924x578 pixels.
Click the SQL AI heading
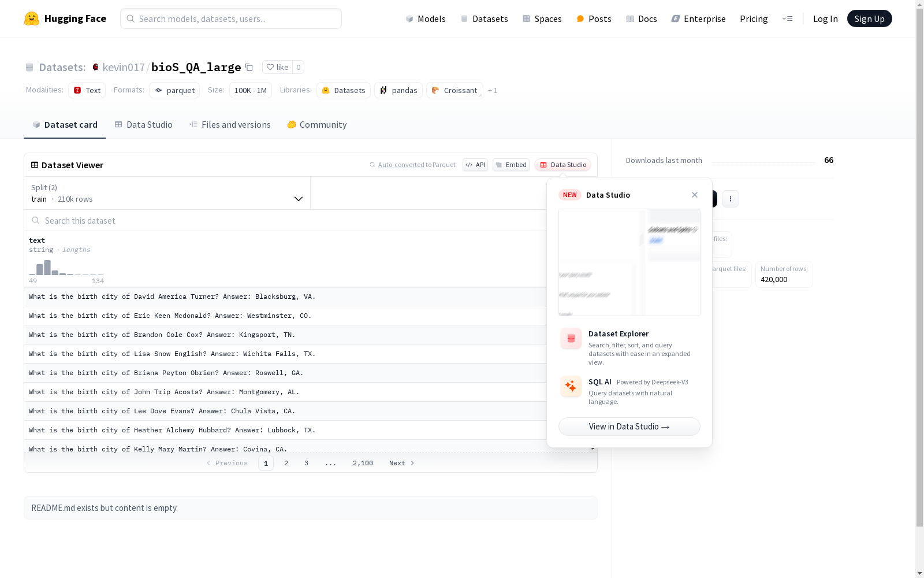pos(600,381)
